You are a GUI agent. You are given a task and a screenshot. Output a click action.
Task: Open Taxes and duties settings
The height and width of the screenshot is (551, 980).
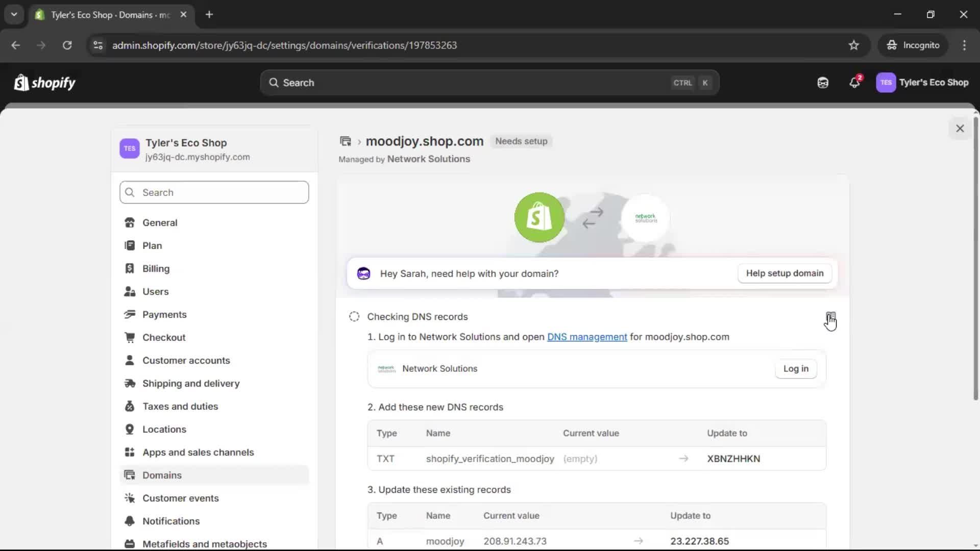[181, 406]
